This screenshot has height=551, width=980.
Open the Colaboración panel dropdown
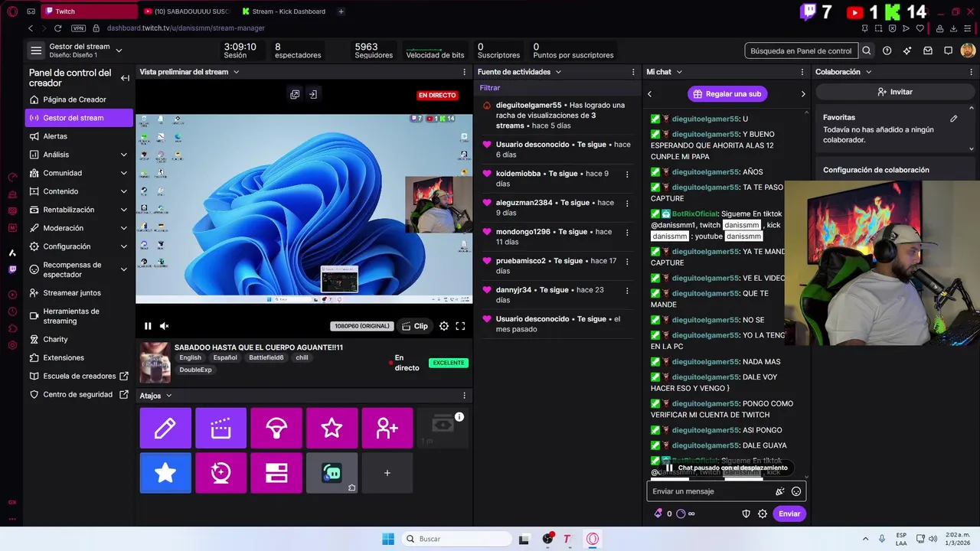(868, 72)
